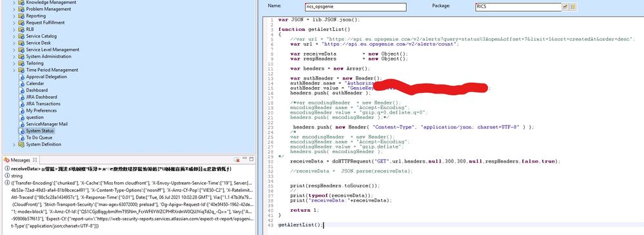Expand the Reporting folder arrow
The width and height of the screenshot is (644, 235).
click(14, 16)
